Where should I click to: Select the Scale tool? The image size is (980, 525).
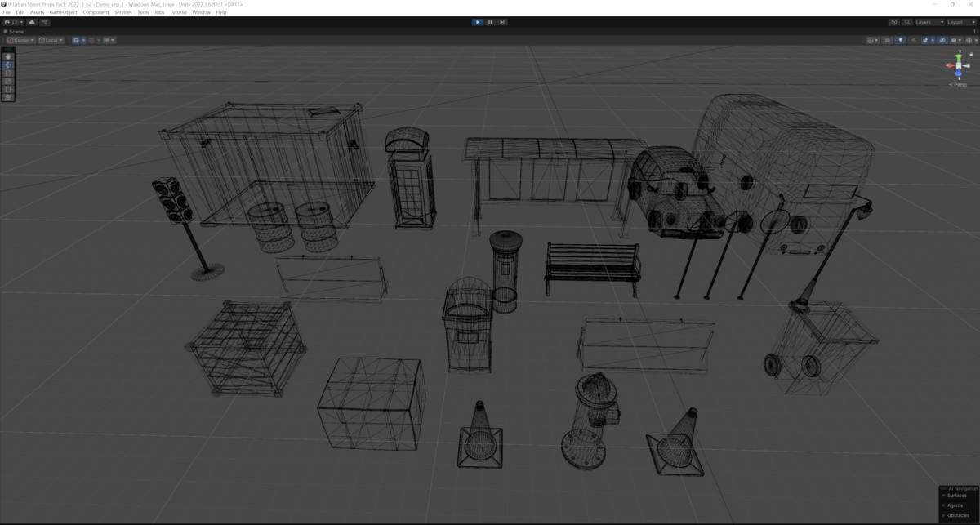click(x=7, y=80)
